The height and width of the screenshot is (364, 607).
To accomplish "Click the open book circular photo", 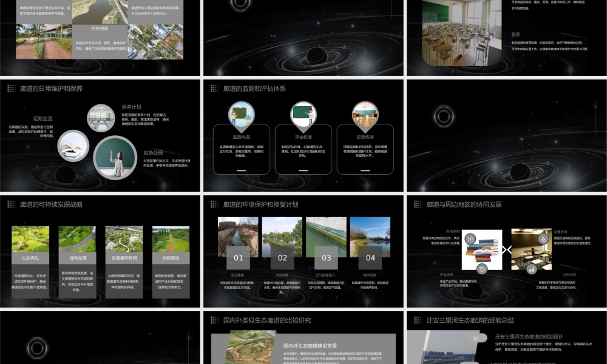I will pyautogui.click(x=73, y=146).
